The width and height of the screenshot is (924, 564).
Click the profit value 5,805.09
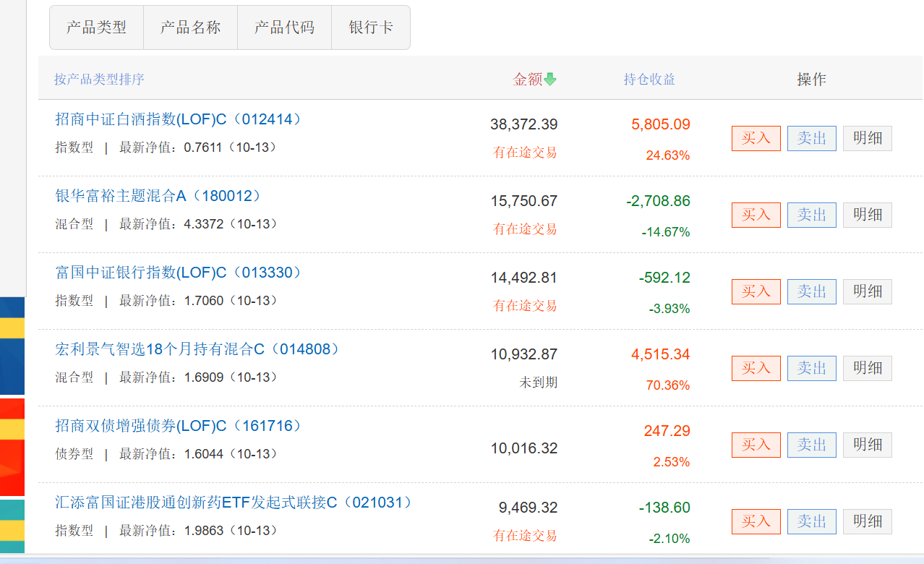pyautogui.click(x=661, y=124)
